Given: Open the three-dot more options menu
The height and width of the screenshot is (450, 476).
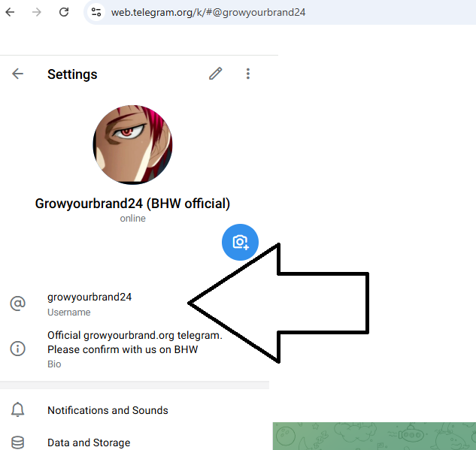Looking at the screenshot, I should point(248,74).
